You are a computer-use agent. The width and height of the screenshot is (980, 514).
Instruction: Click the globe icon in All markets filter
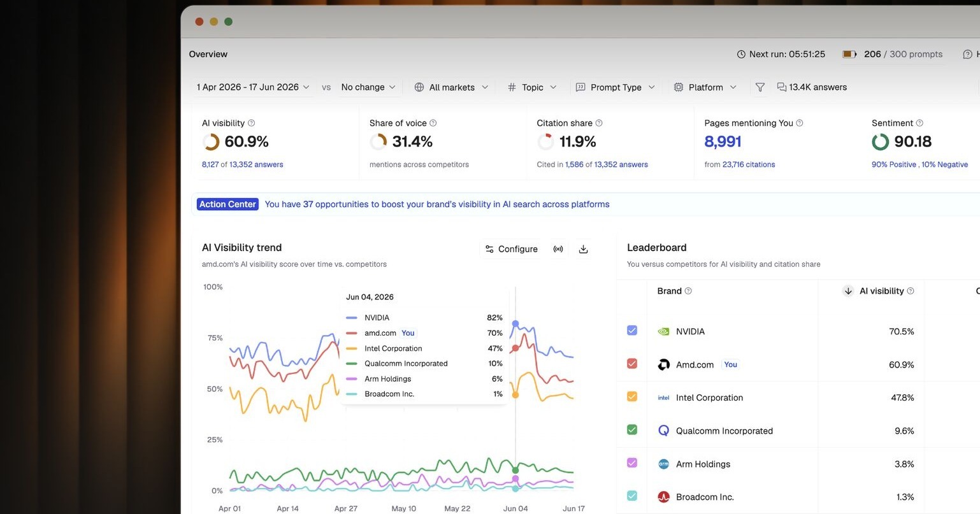pos(419,87)
